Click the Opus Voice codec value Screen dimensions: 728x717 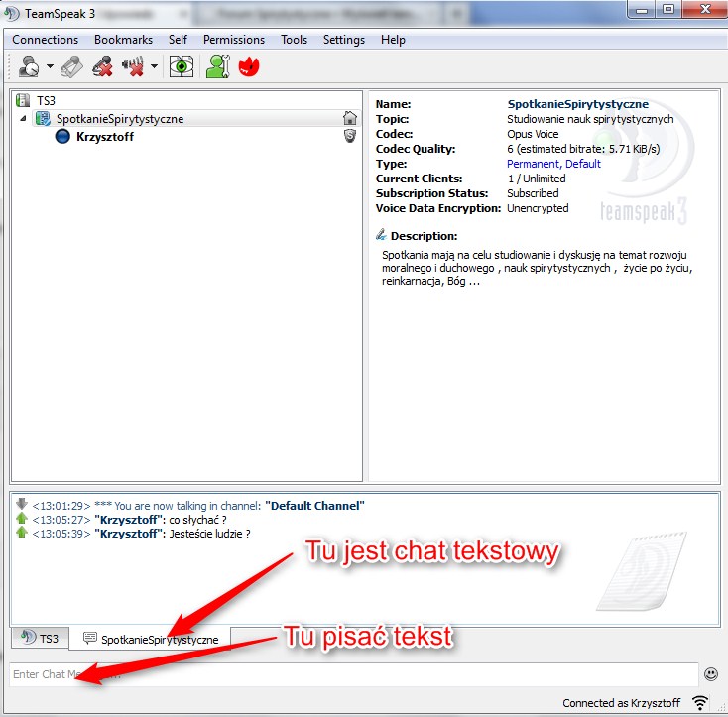click(533, 134)
